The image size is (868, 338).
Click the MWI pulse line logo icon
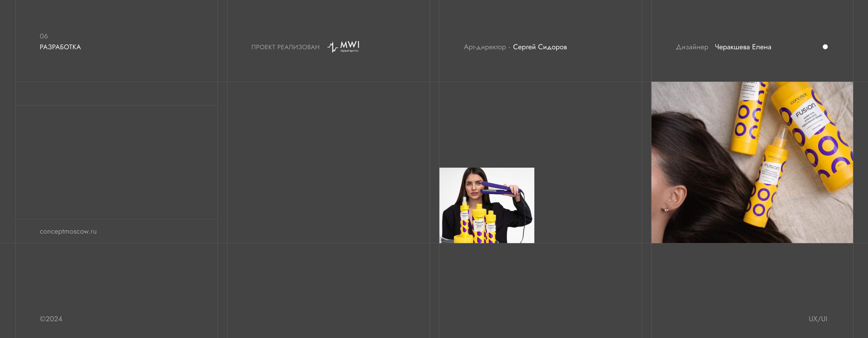click(332, 47)
